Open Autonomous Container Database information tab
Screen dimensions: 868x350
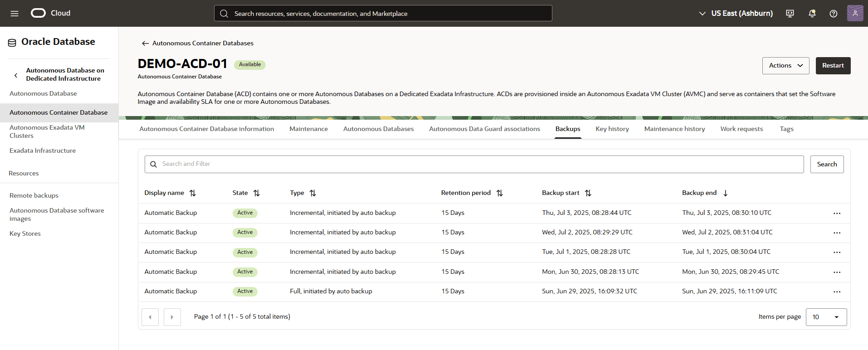(x=207, y=129)
